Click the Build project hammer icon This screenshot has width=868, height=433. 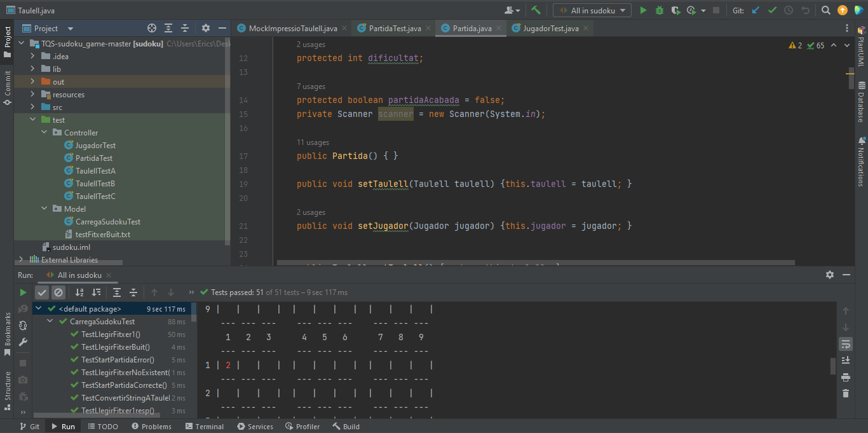tap(536, 10)
